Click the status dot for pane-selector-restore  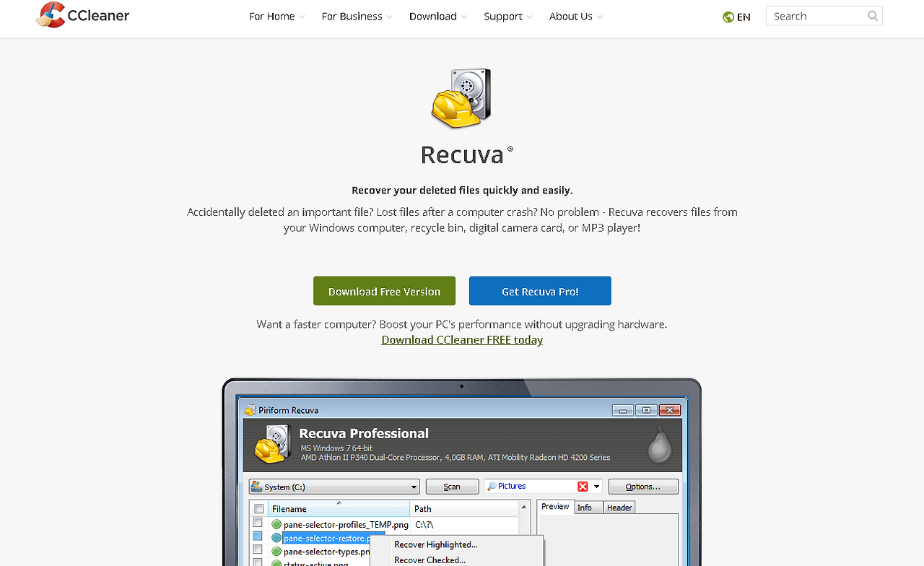click(276, 538)
